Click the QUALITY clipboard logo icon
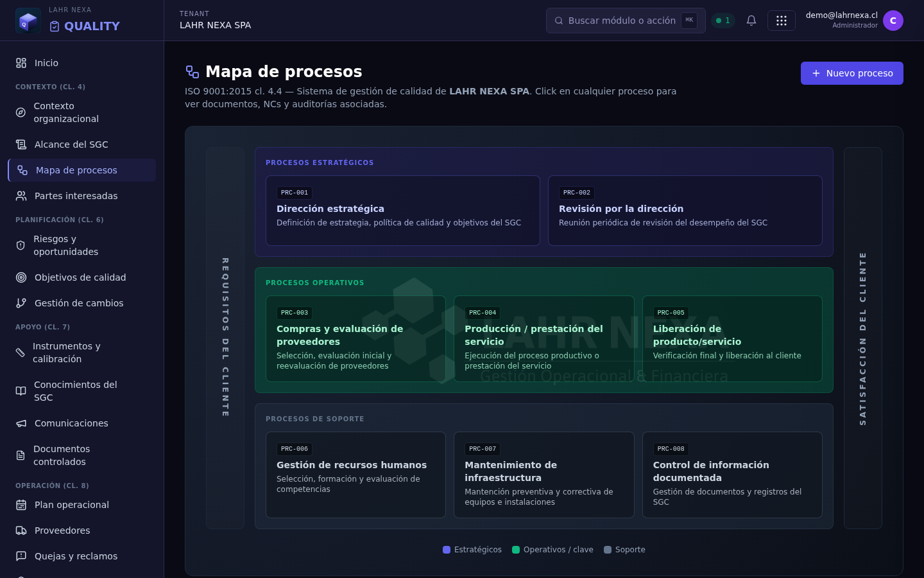Image resolution: width=924 pixels, height=578 pixels. point(55,26)
